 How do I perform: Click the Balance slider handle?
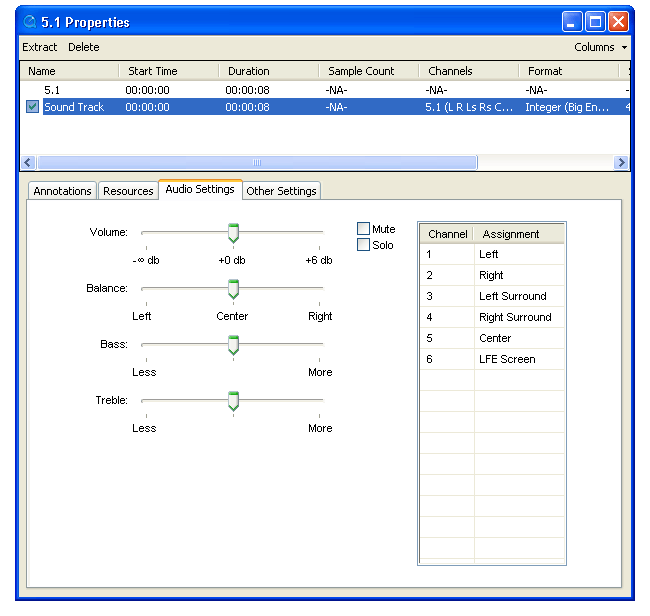[233, 289]
